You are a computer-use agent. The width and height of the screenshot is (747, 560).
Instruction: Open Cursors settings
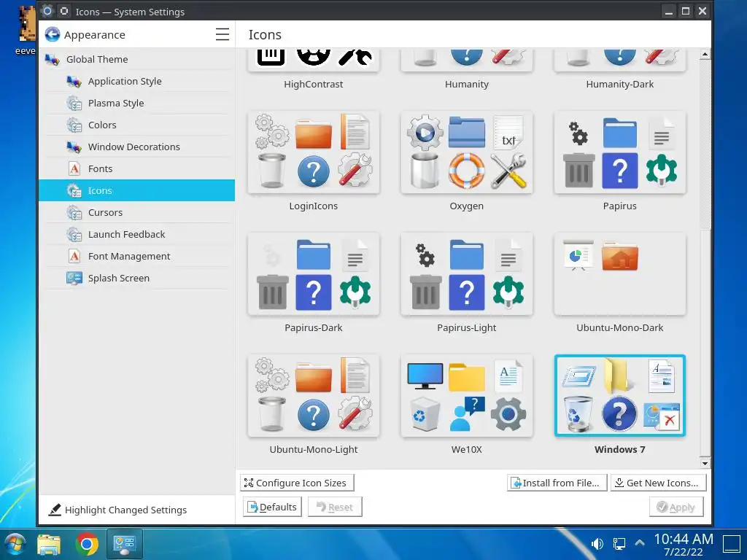(136, 212)
